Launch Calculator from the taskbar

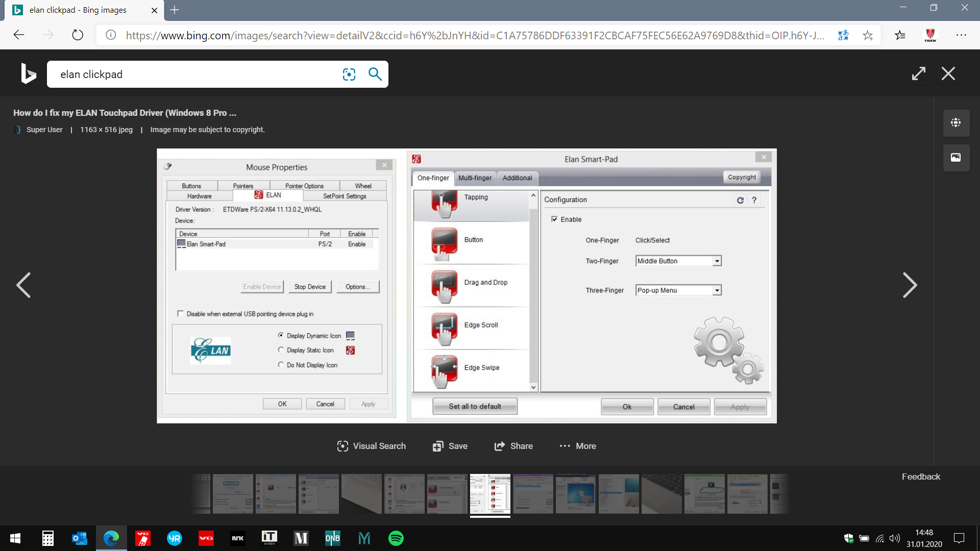click(48, 538)
